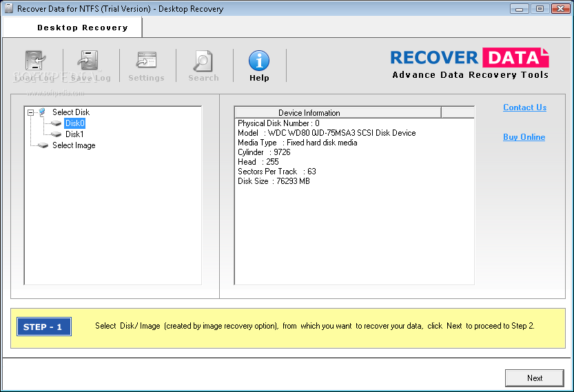Close the Recover Data window

pyautogui.click(x=560, y=8)
